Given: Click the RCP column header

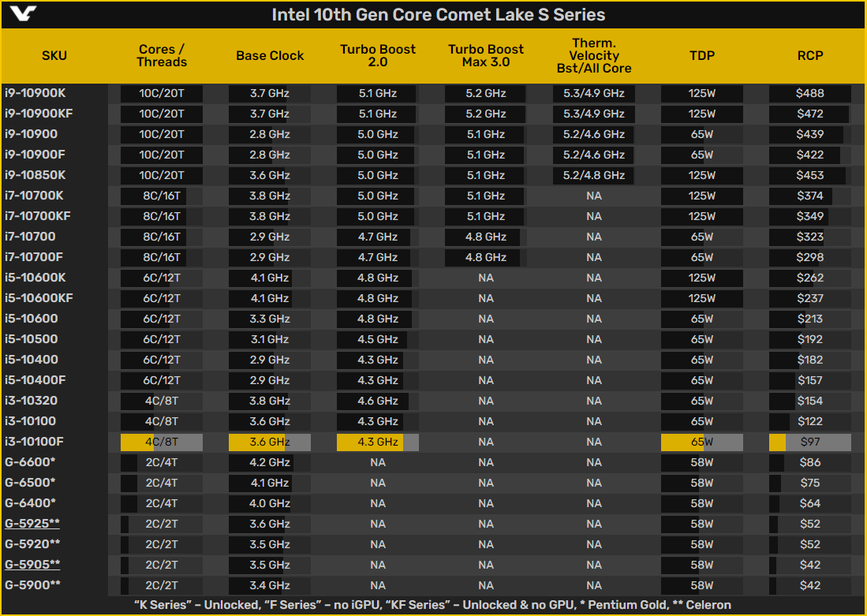Looking at the screenshot, I should coord(810,55).
